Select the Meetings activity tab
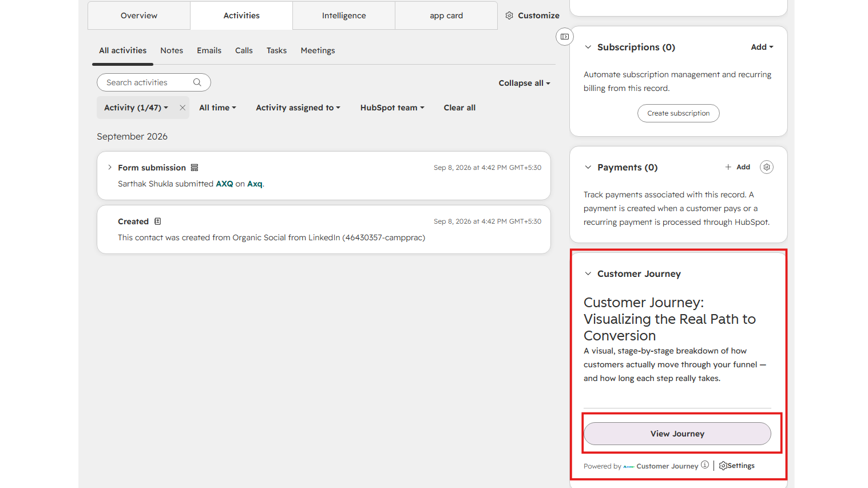The image size is (868, 488). click(318, 50)
